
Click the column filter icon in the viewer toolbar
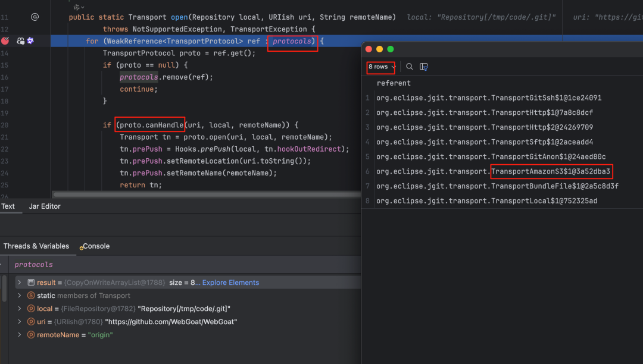click(424, 67)
